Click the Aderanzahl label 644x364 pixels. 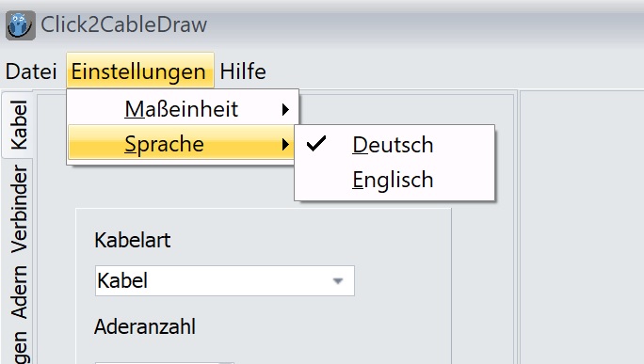click(145, 326)
